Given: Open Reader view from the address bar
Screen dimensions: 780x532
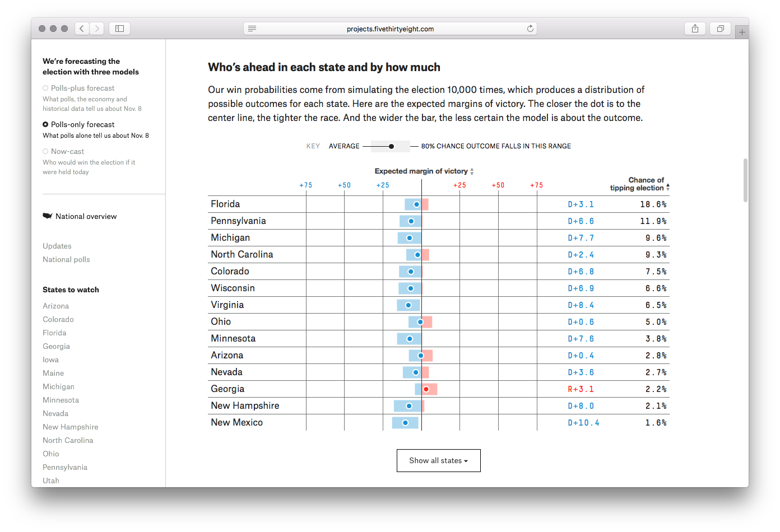Looking at the screenshot, I should pos(252,28).
